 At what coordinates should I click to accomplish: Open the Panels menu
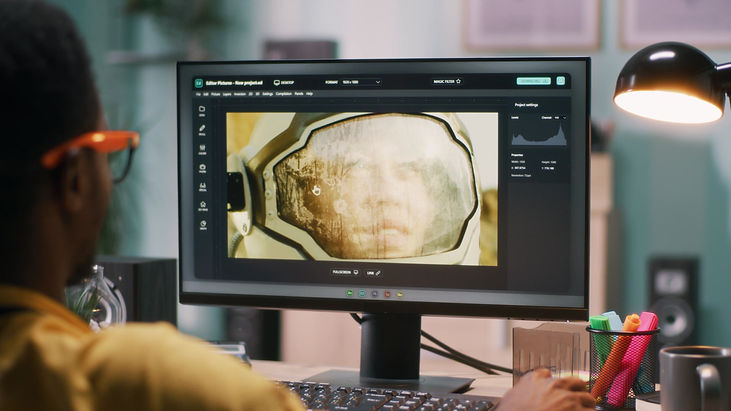(299, 94)
